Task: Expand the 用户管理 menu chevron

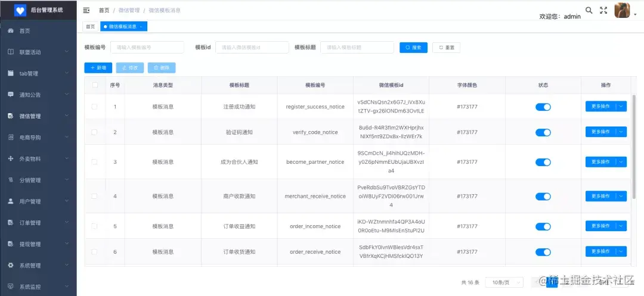Action: pyautogui.click(x=67, y=201)
